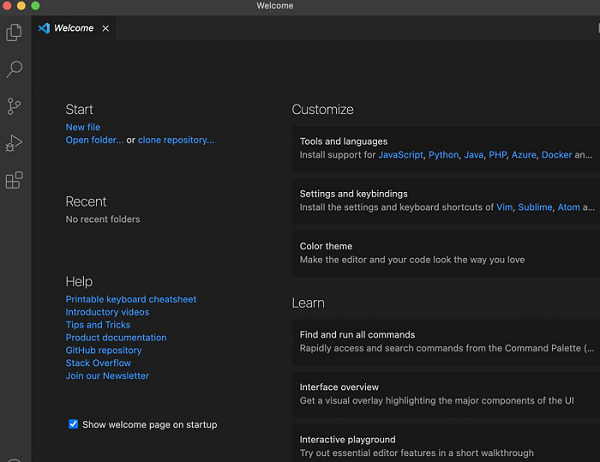
Task: Install Python language support link
Action: (443, 155)
